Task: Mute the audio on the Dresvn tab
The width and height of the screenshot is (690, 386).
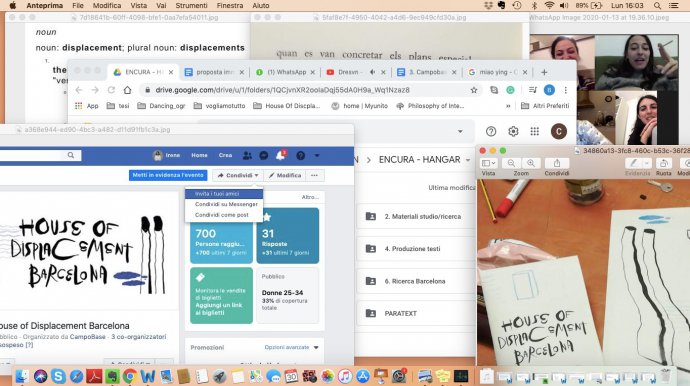Action: pyautogui.click(x=372, y=72)
